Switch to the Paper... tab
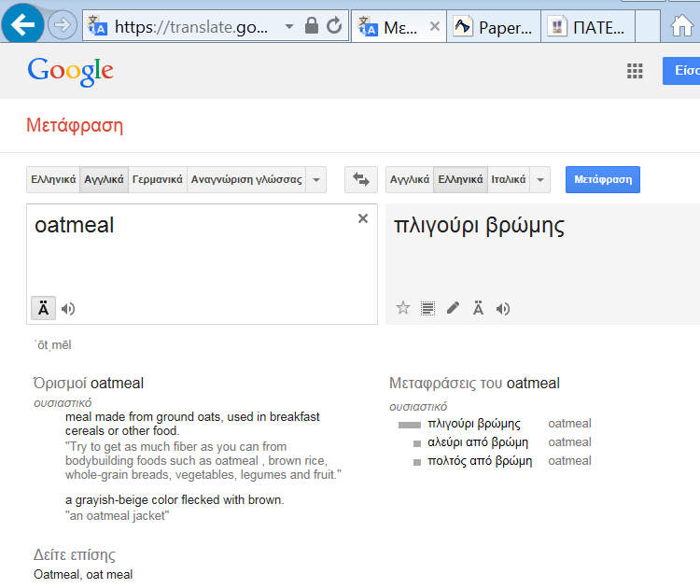700x588 pixels. tap(494, 27)
